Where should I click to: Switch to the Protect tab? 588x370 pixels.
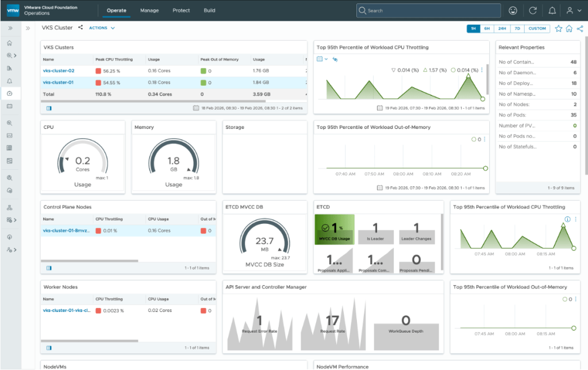click(x=181, y=10)
